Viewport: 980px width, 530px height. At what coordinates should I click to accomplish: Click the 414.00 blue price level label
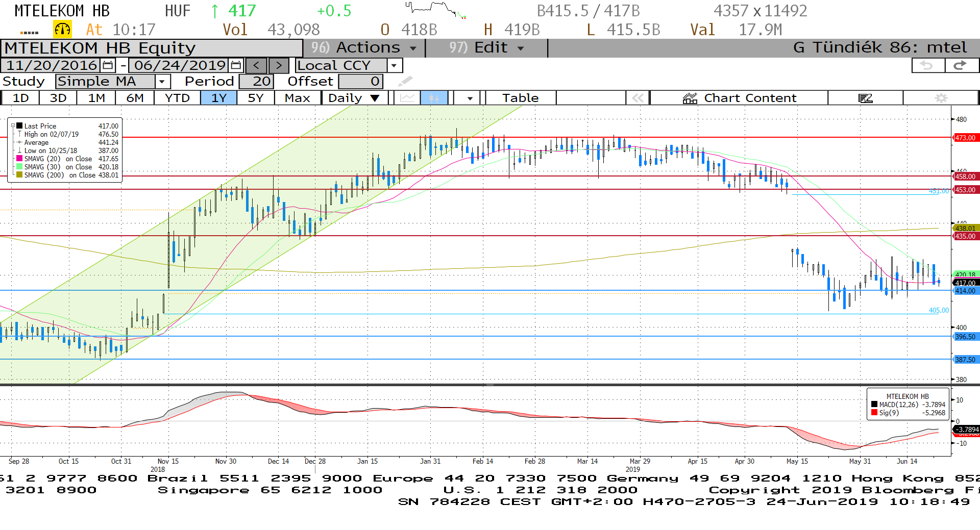[x=965, y=291]
